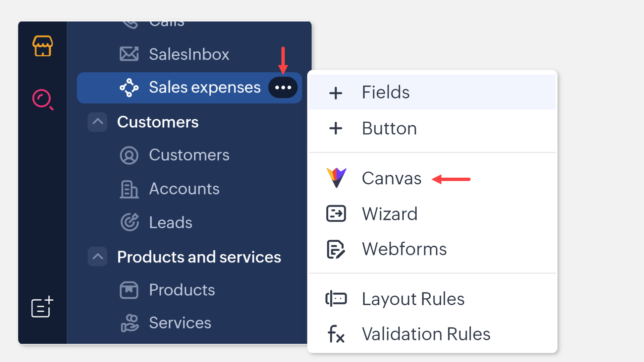The width and height of the screenshot is (644, 362).
Task: Open the Products module
Action: click(x=182, y=290)
